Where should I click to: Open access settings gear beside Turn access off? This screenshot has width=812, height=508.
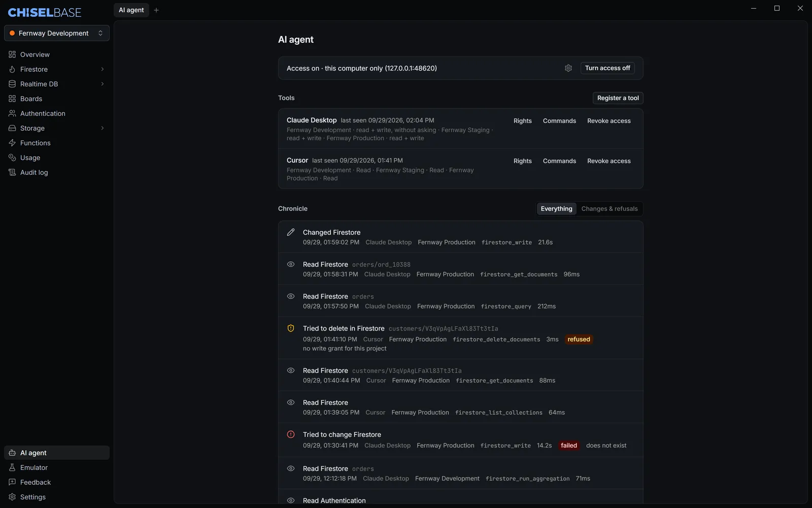(x=568, y=68)
